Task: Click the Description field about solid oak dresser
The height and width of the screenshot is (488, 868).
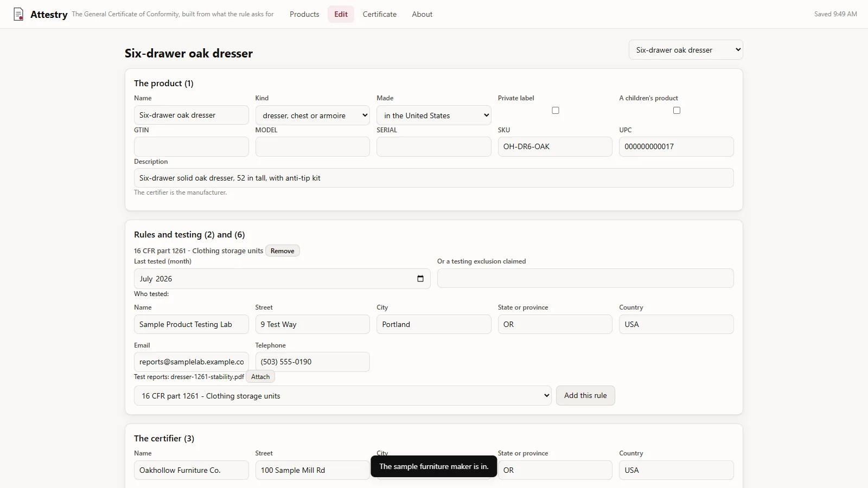Action: [434, 178]
